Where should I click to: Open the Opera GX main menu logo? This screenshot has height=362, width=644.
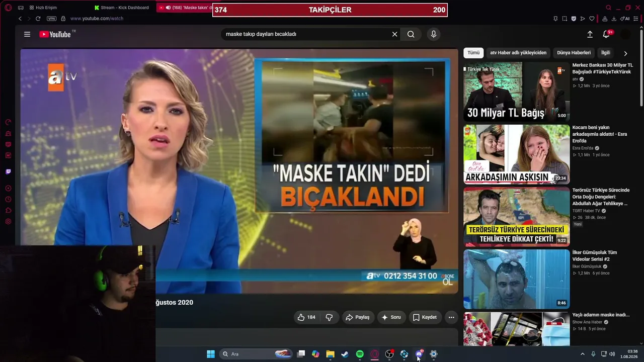coord(8,8)
